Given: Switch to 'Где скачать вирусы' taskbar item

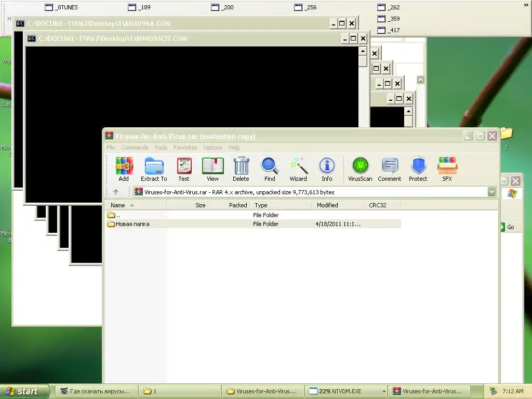Looking at the screenshot, I should pos(96,391).
